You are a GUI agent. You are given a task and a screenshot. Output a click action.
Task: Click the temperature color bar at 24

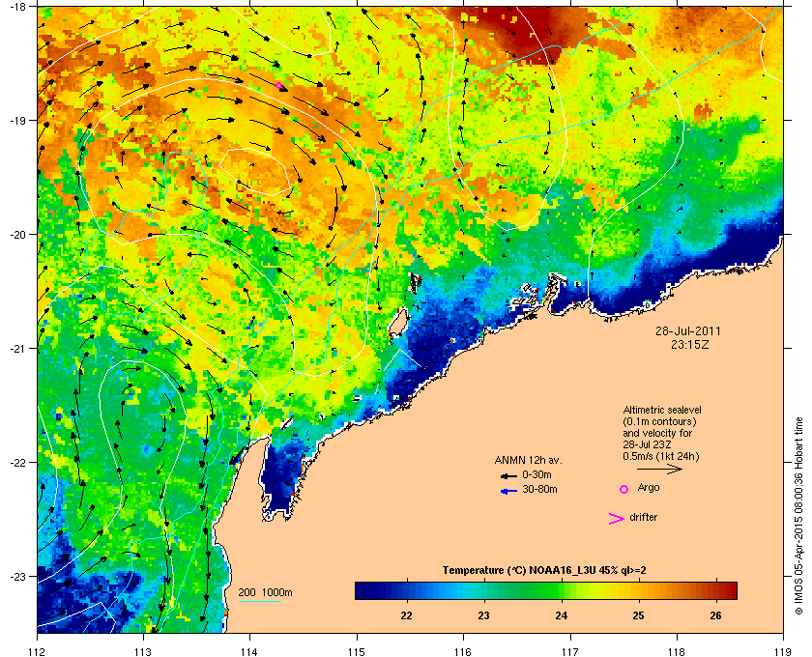(562, 590)
